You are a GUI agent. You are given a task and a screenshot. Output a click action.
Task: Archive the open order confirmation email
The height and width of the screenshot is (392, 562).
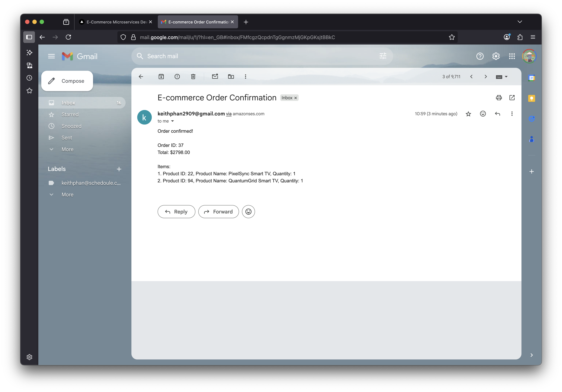[161, 77]
